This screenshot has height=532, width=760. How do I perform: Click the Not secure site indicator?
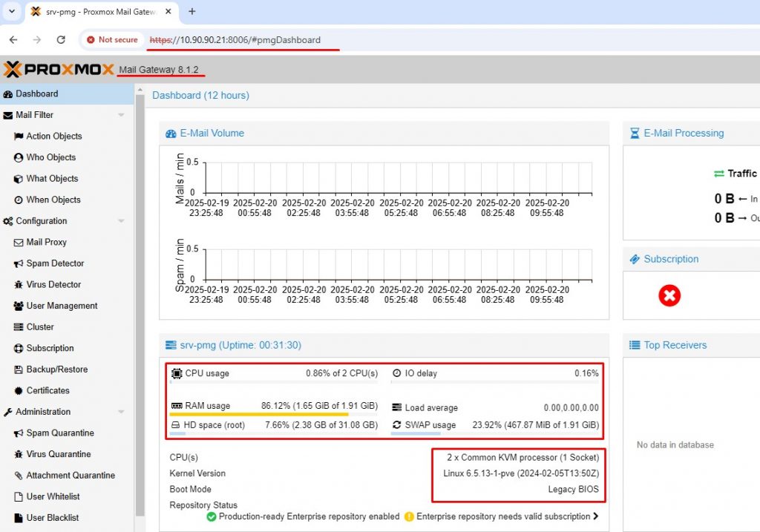[x=112, y=40]
